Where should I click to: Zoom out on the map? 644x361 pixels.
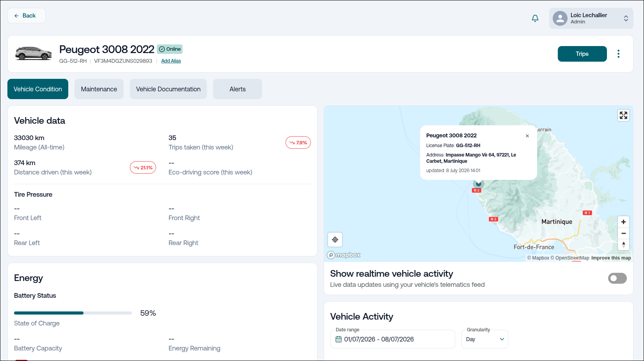pos(623,233)
